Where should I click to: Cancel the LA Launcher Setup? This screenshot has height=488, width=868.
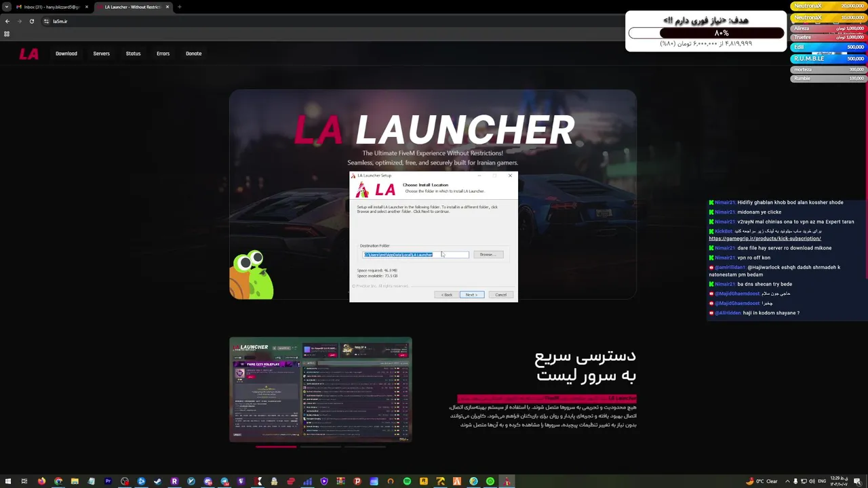pos(500,295)
